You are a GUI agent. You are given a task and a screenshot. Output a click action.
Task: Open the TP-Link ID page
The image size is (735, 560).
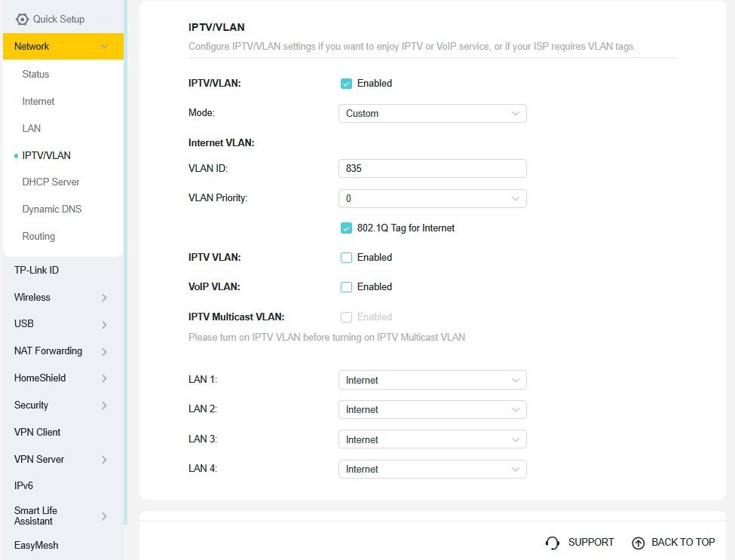(x=36, y=271)
